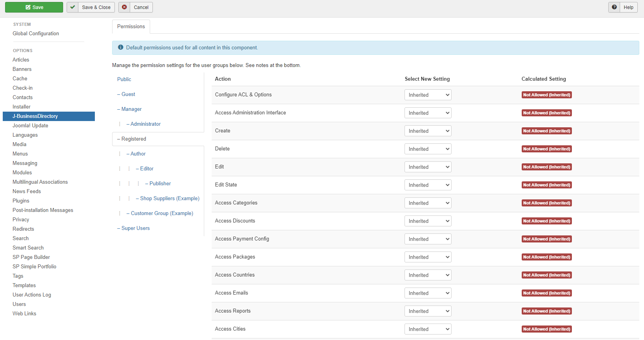Open SP Simple Portfolio options
Image resolution: width=644 pixels, height=340 pixels.
34,267
